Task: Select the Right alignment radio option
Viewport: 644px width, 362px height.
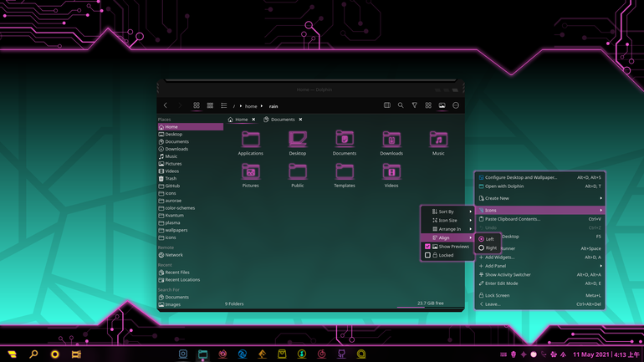Action: 487,248
